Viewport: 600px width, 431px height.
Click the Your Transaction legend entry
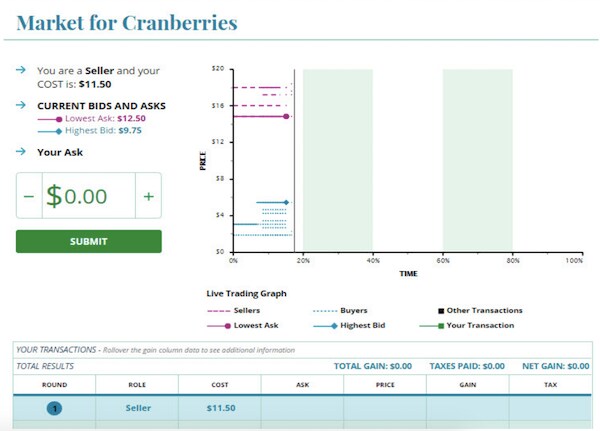point(472,325)
